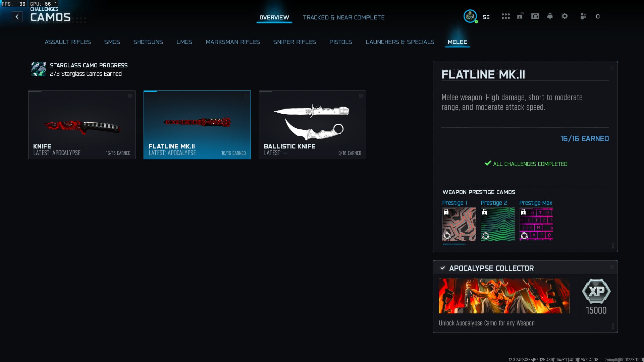This screenshot has width=644, height=362.
Task: Select the Ballistic Knife weapon card
Action: tap(312, 125)
